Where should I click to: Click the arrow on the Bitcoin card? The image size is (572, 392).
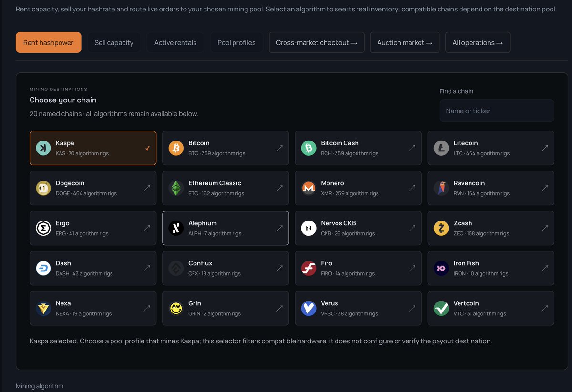pyautogui.click(x=279, y=148)
